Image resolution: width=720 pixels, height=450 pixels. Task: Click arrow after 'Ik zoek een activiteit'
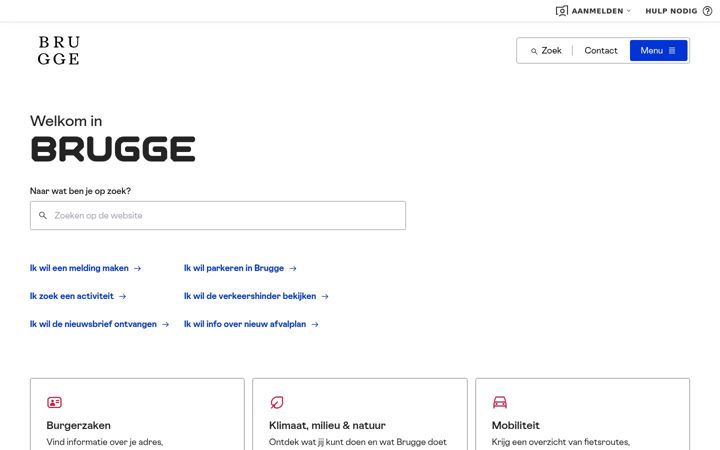(122, 296)
